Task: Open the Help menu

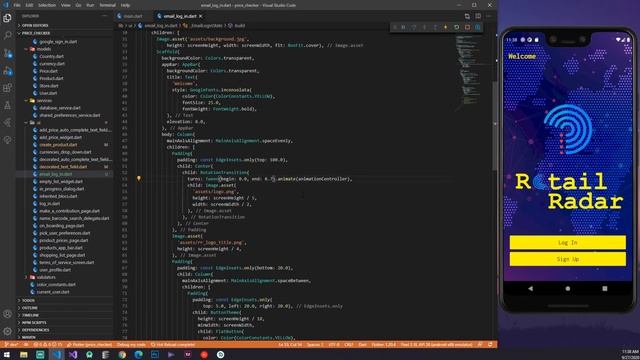Action: pyautogui.click(x=125, y=5)
